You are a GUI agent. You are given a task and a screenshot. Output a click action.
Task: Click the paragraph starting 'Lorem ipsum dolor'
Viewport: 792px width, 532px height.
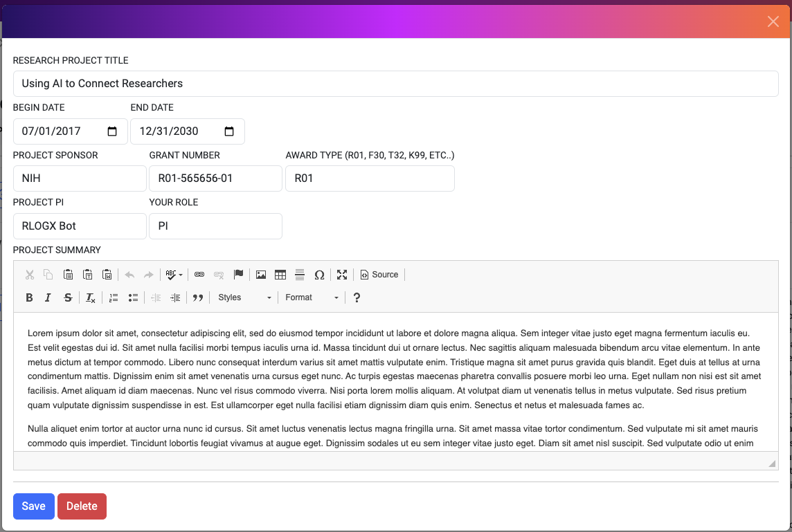[395, 369]
